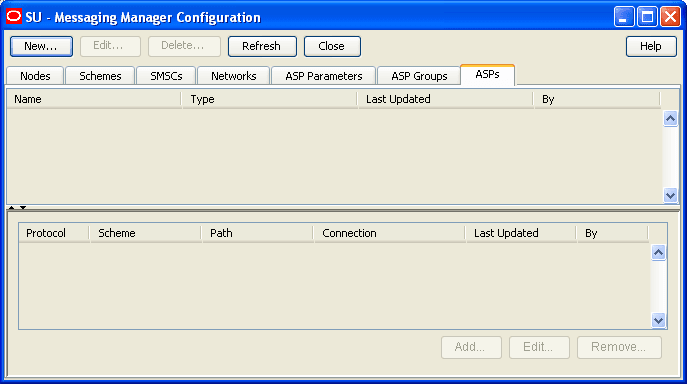Expand split pane with down arrow
The width and height of the screenshot is (687, 384).
click(23, 207)
